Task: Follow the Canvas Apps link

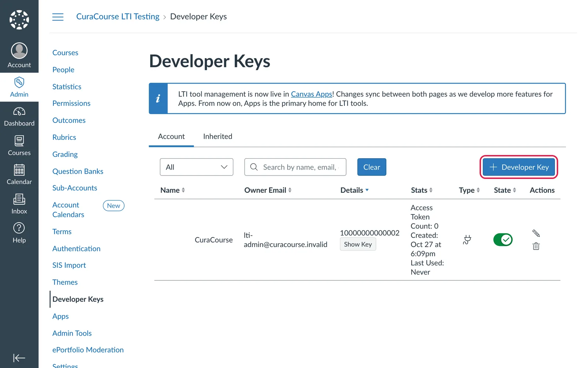Action: pyautogui.click(x=312, y=94)
